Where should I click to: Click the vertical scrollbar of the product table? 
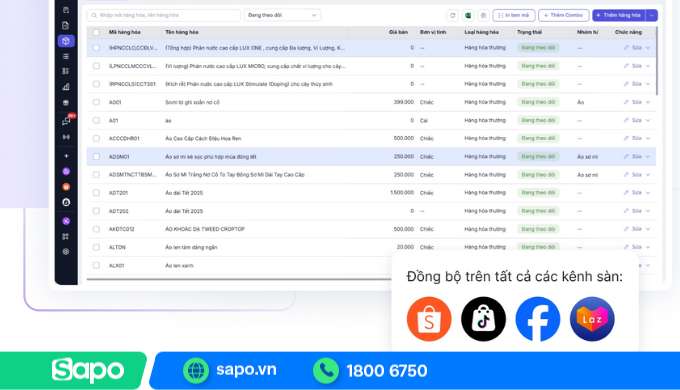(x=657, y=61)
